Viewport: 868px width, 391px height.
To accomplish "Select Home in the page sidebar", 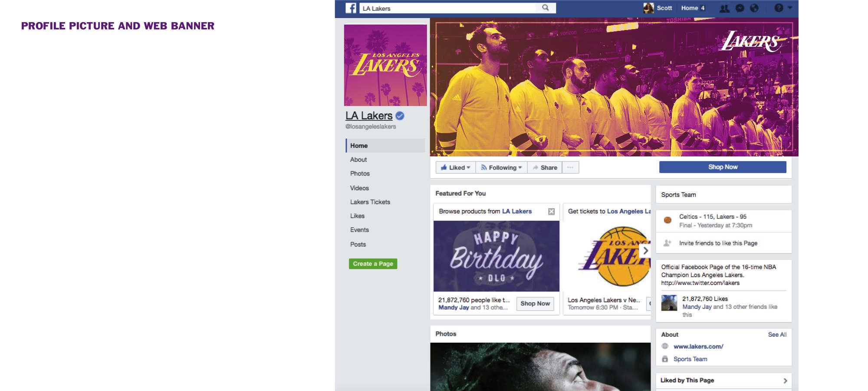I will coord(385,146).
